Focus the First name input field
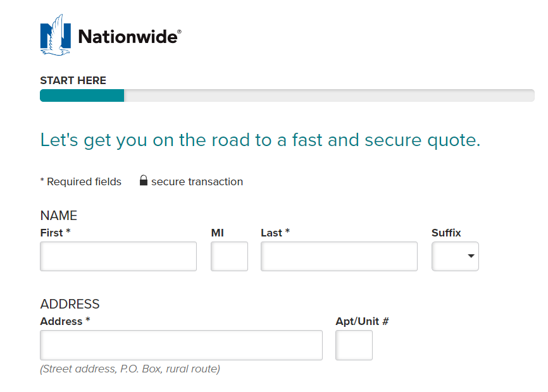 tap(118, 256)
